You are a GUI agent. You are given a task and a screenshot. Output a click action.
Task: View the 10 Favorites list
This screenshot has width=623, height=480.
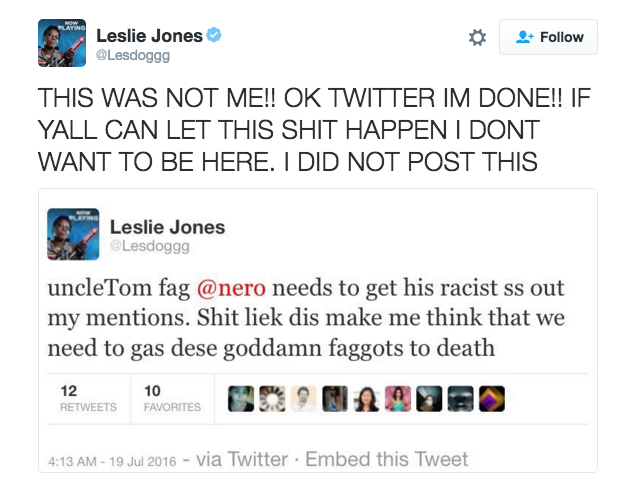pyautogui.click(x=172, y=399)
